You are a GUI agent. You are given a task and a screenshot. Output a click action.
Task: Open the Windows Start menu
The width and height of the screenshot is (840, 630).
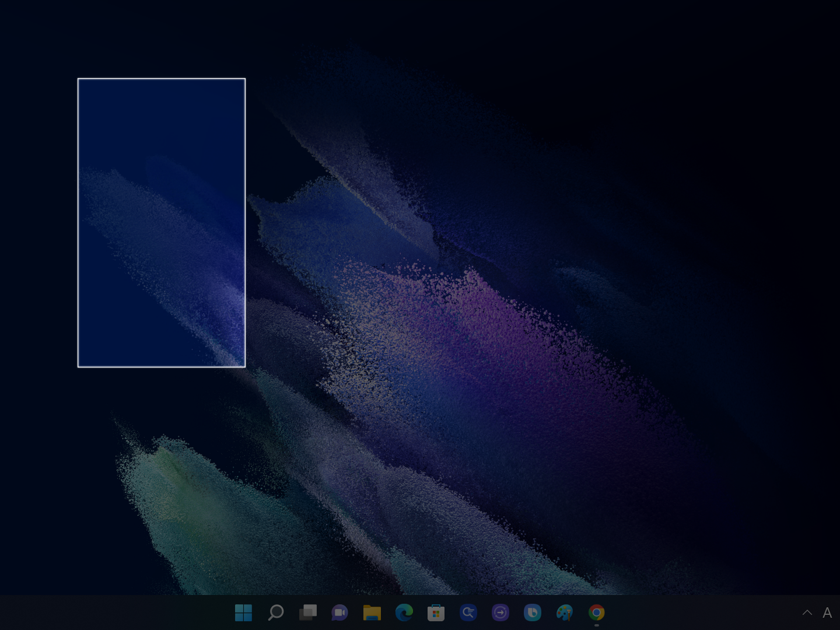(243, 612)
